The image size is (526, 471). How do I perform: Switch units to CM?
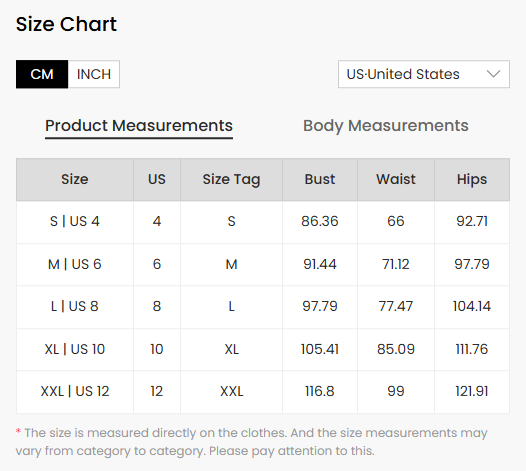coord(42,74)
